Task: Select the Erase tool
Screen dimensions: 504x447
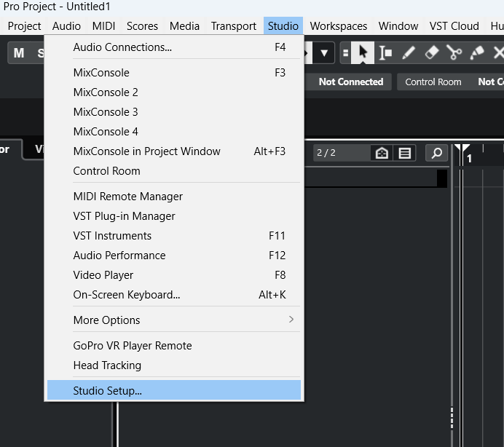Action: point(431,52)
